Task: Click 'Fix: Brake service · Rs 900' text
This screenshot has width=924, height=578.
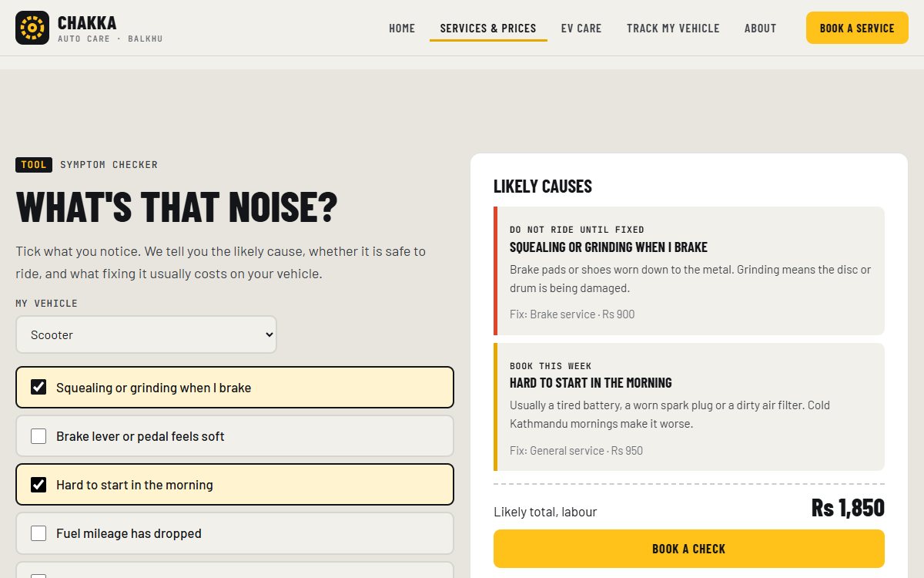Action: pyautogui.click(x=572, y=314)
